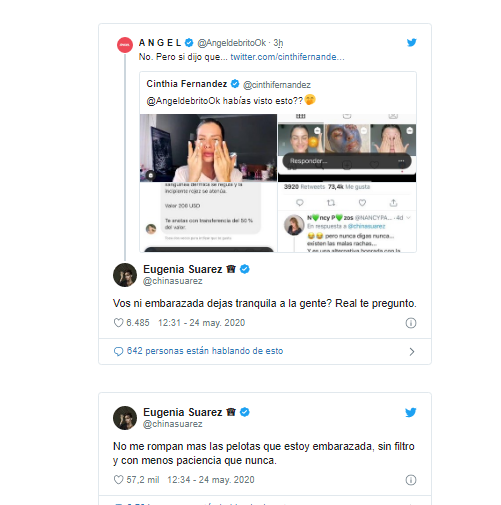Open info icon beside 12:34 tweet date

(411, 480)
